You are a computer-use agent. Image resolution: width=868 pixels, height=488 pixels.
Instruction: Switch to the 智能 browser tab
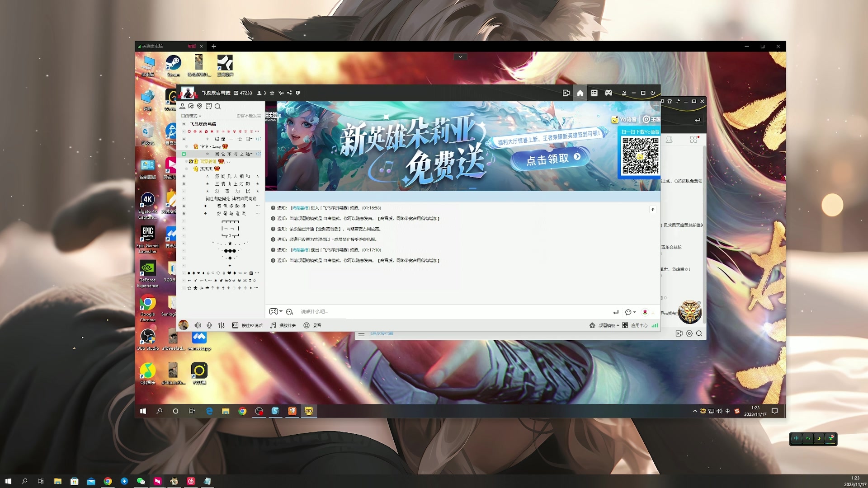click(x=191, y=46)
